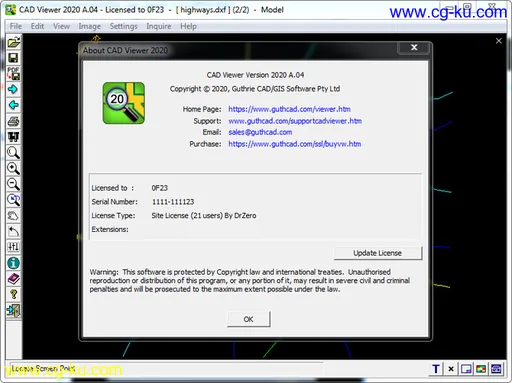512x383 pixels.
Task: Go to next drawing with right arrow
Action: [x=13, y=89]
